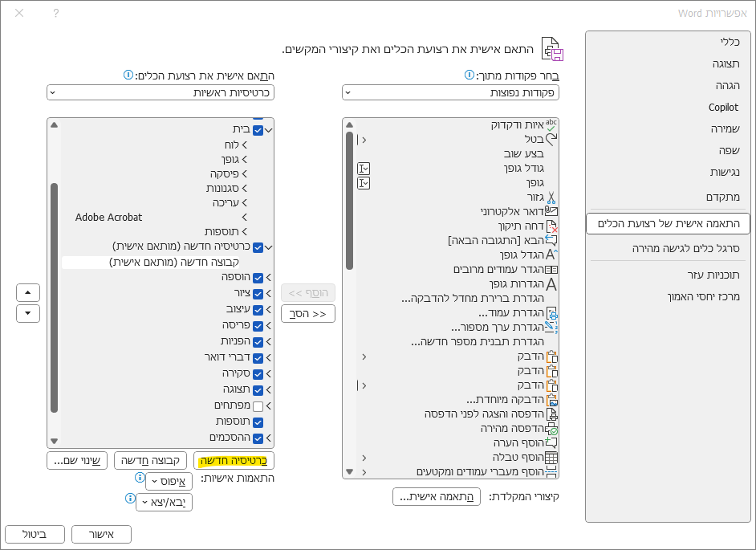Select the email envelope command icon
Image resolution: width=756 pixels, height=550 pixels.
pos(551,211)
